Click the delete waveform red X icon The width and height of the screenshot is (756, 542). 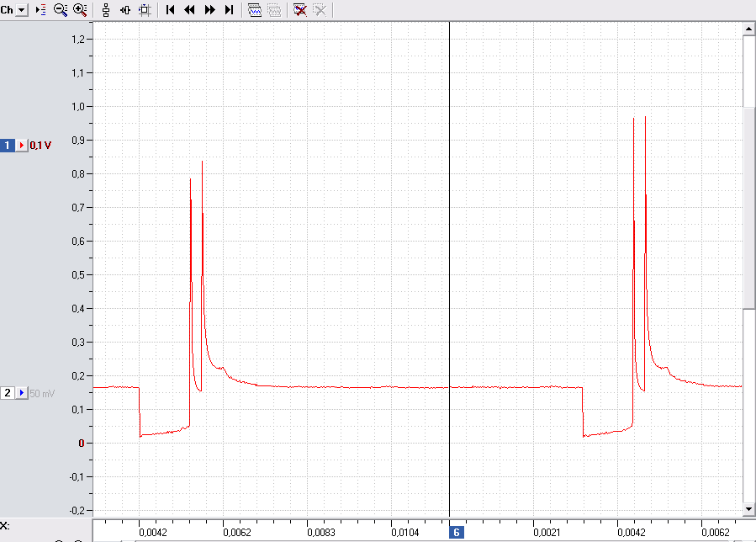(300, 9)
